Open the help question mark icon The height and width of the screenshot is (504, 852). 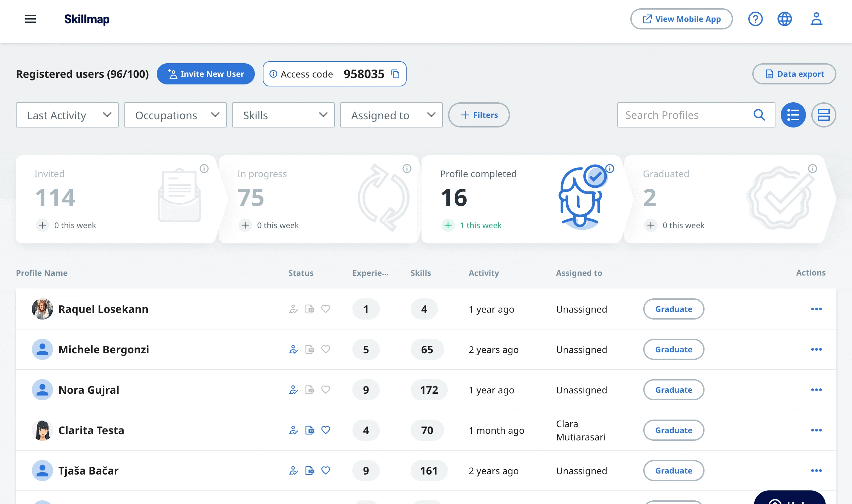755,19
